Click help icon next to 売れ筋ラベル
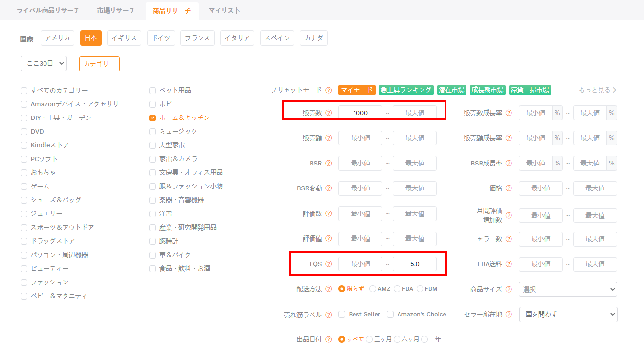Image resolution: width=644 pixels, height=353 pixels. pyautogui.click(x=329, y=315)
